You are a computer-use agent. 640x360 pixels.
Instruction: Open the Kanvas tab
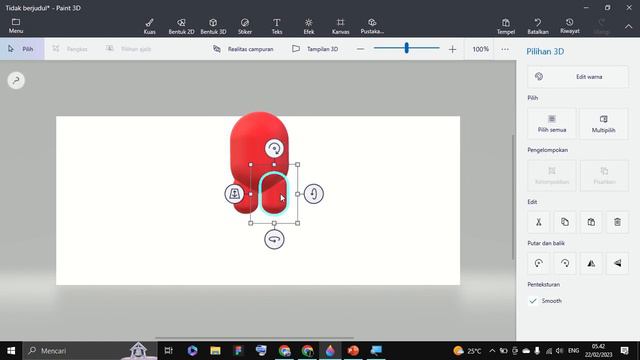[x=340, y=26]
